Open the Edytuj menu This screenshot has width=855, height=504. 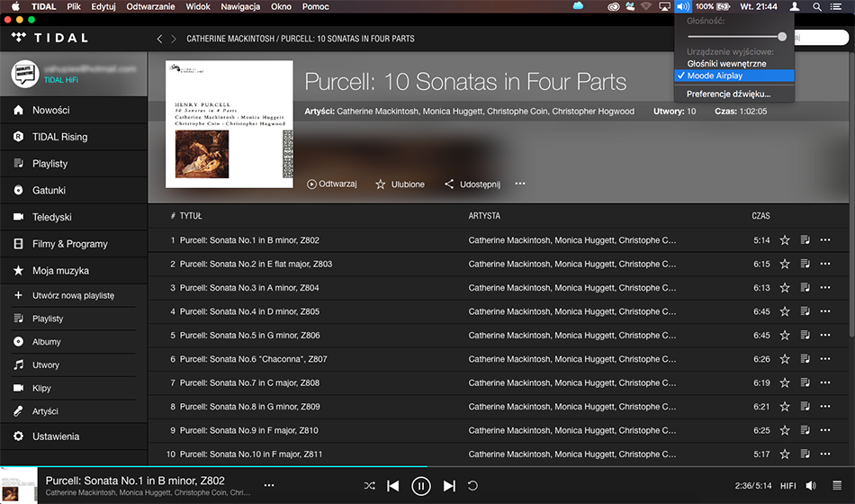[103, 6]
